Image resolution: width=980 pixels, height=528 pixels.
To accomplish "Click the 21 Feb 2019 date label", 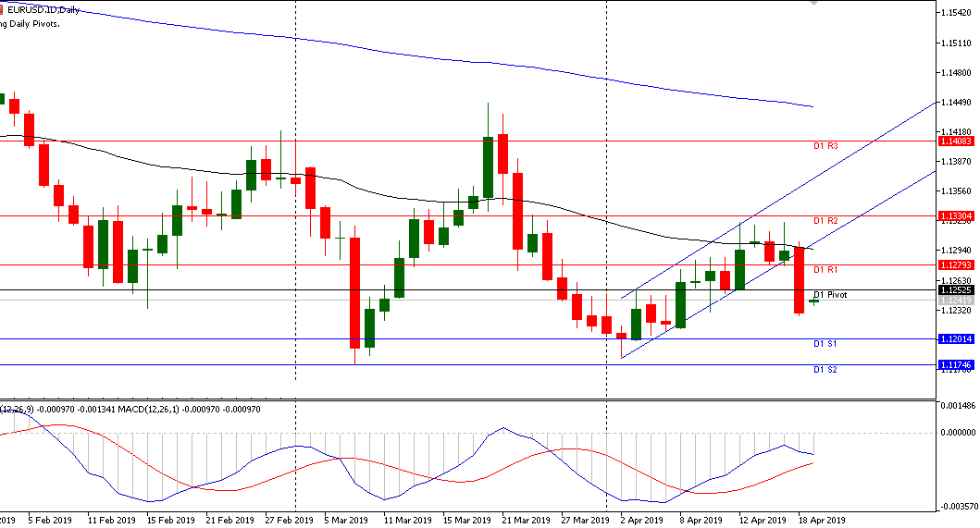I will point(230,521).
